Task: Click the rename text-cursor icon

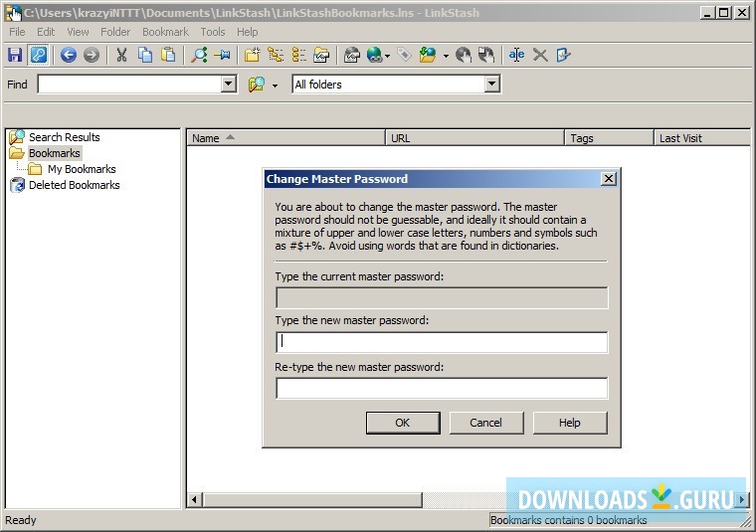Action: click(516, 55)
